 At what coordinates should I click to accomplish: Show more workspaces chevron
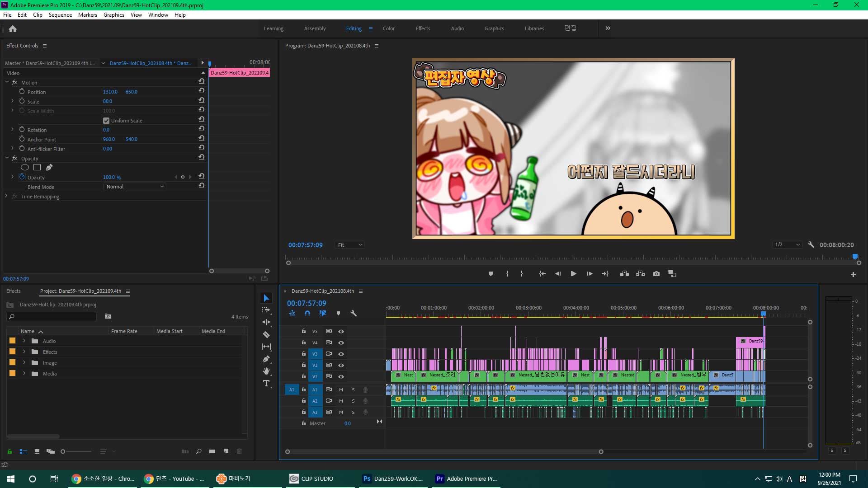pos(608,28)
